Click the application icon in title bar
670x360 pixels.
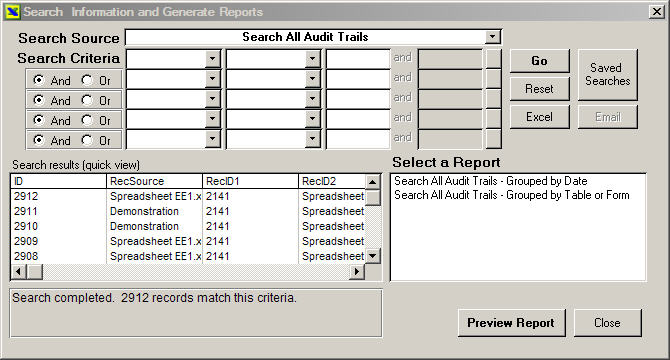pos(12,12)
